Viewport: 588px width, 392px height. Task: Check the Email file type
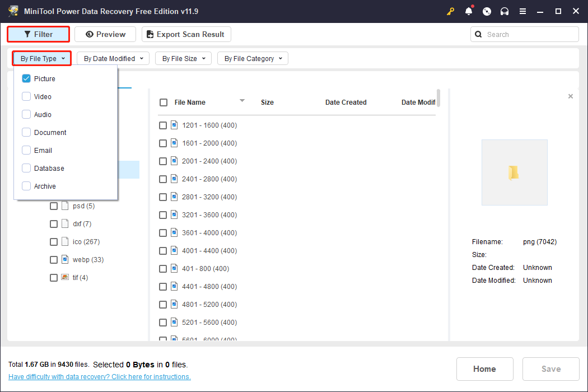(26, 150)
